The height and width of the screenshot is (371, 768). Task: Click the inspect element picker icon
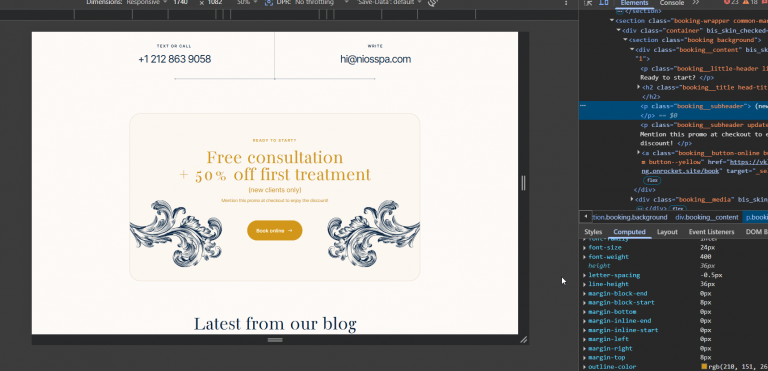589,2
